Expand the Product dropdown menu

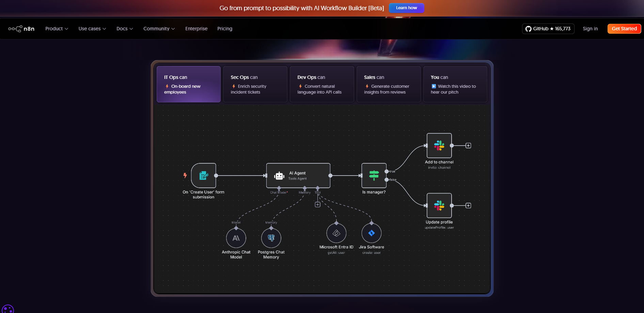click(x=57, y=29)
